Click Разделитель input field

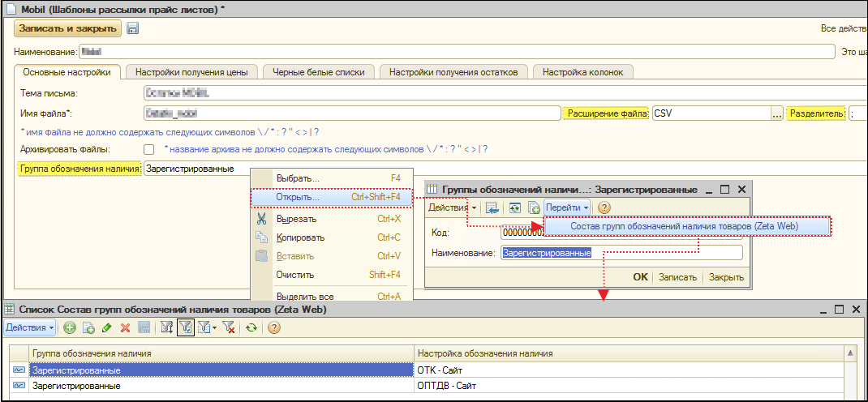857,113
